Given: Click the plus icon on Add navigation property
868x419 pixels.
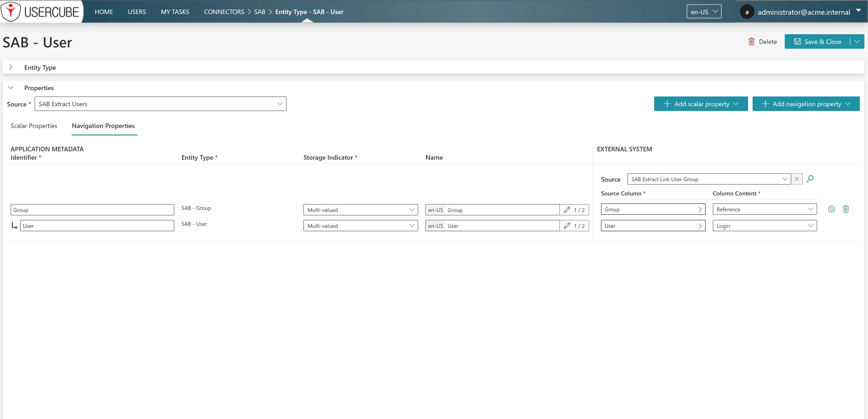Looking at the screenshot, I should pos(765,104).
